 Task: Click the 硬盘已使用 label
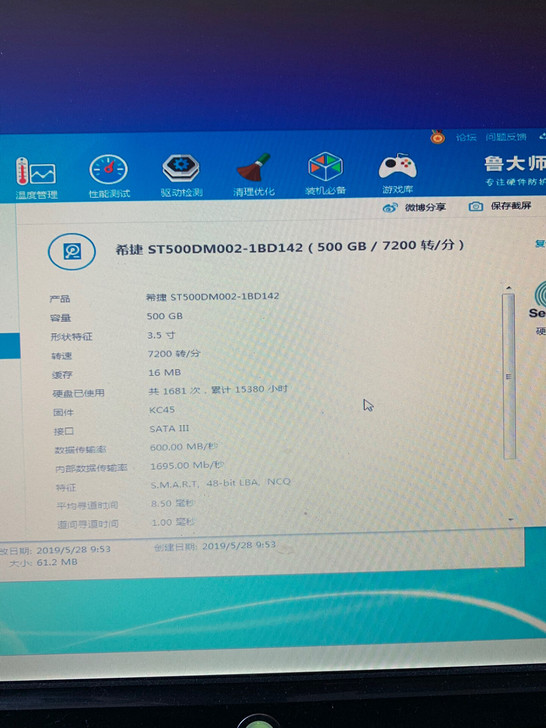click(x=78, y=393)
